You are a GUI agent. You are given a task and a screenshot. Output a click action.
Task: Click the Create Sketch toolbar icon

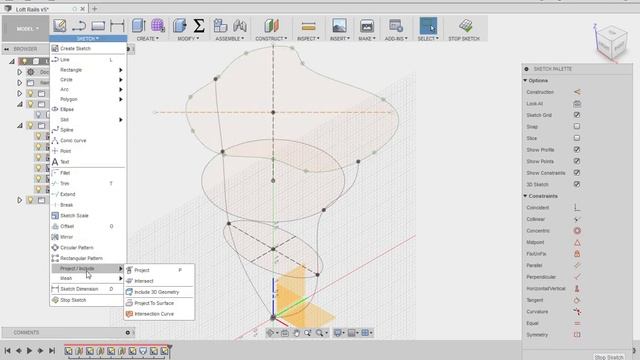(x=60, y=26)
